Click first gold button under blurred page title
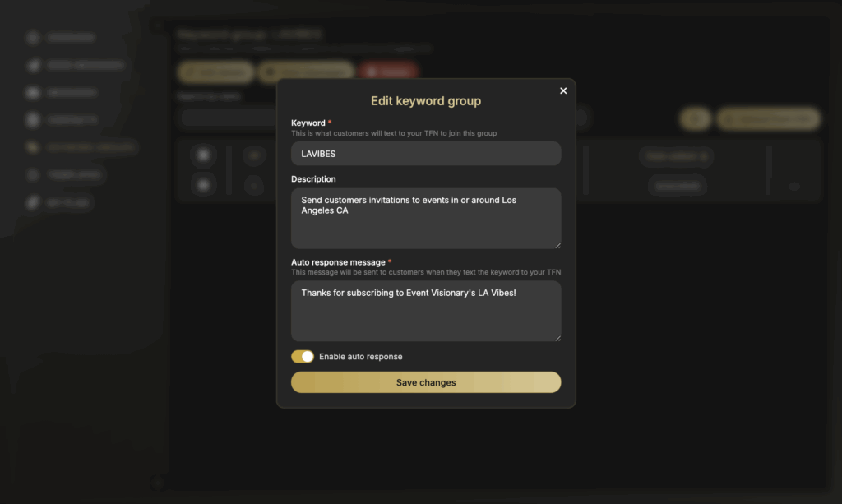 pos(216,72)
